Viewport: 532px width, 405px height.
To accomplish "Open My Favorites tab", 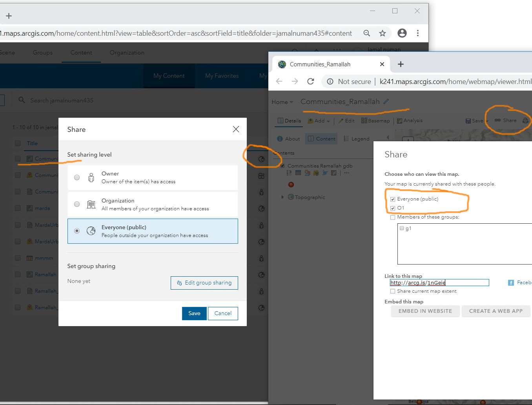I will (x=222, y=76).
